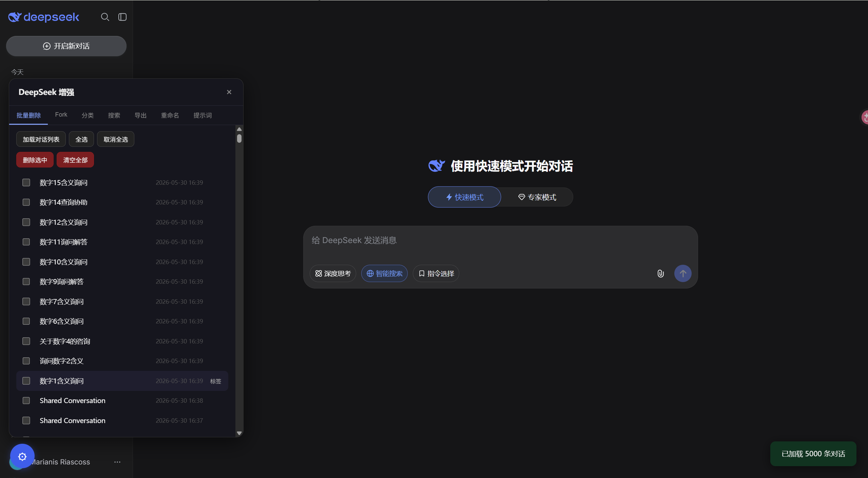Click the message input 给 DeepSeek 发送消息
Viewport: 868px width, 478px height.
[x=500, y=241]
